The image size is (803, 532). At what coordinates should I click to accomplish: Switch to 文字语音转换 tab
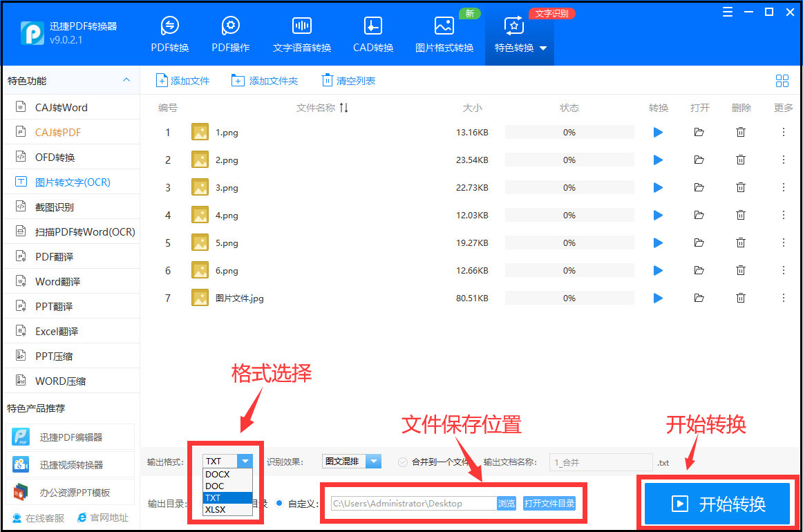click(x=301, y=35)
